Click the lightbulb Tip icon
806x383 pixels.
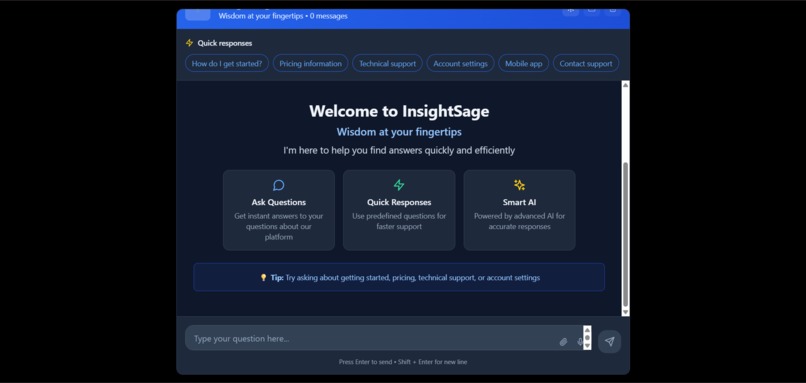[x=263, y=278]
